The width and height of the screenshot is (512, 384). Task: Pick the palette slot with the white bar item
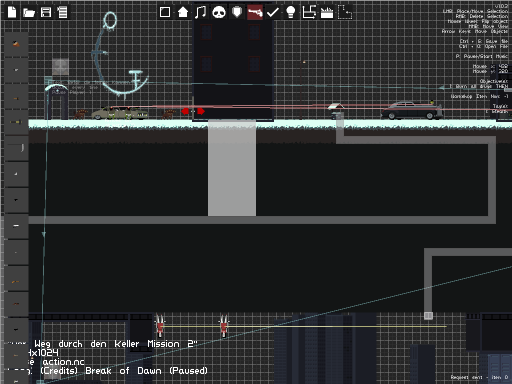click(16, 226)
